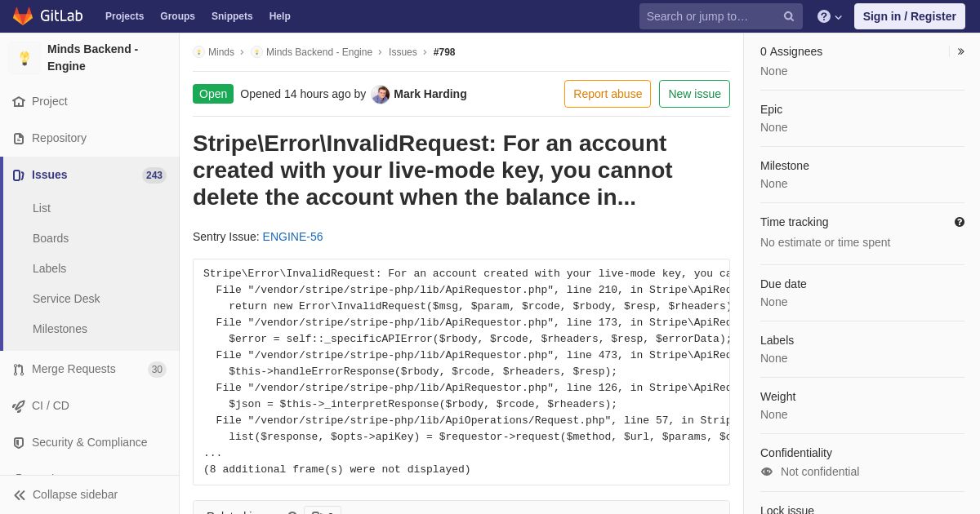The width and height of the screenshot is (980, 514).
Task: Click the Report abuse button
Action: click(608, 94)
